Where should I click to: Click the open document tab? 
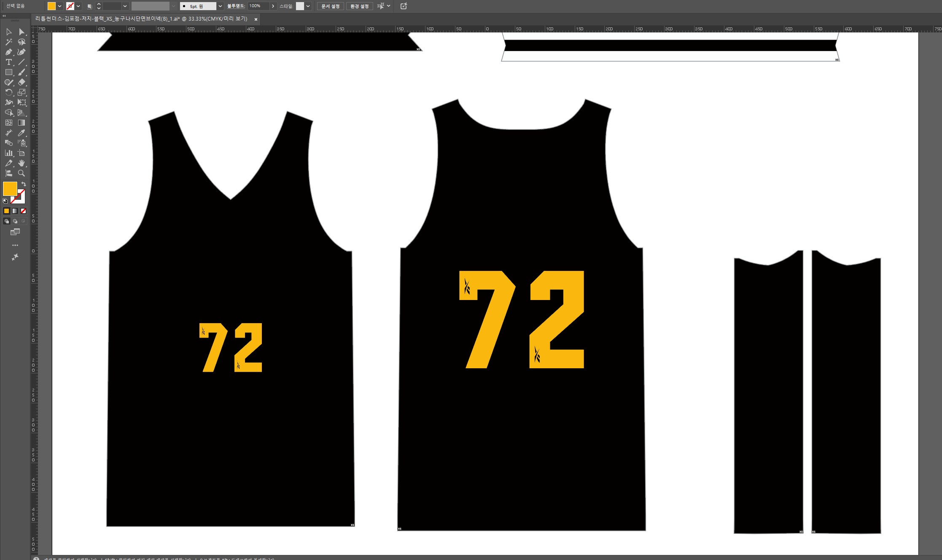pyautogui.click(x=141, y=19)
